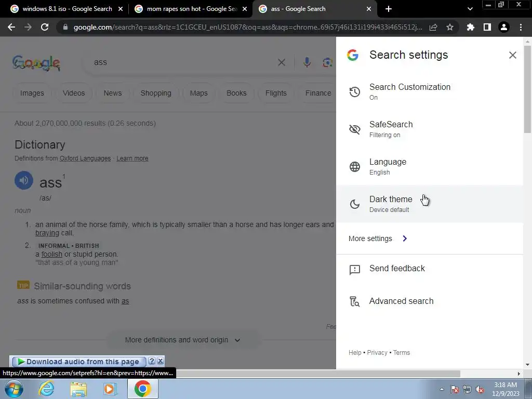
Task: Click the 'as' similar-sounding word link
Action: [x=125, y=301]
